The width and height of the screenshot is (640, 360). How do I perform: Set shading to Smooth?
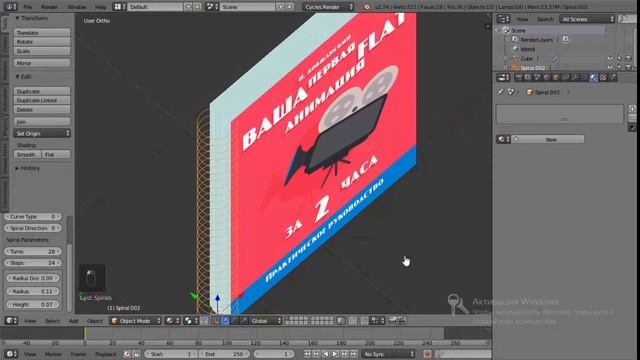[27, 155]
